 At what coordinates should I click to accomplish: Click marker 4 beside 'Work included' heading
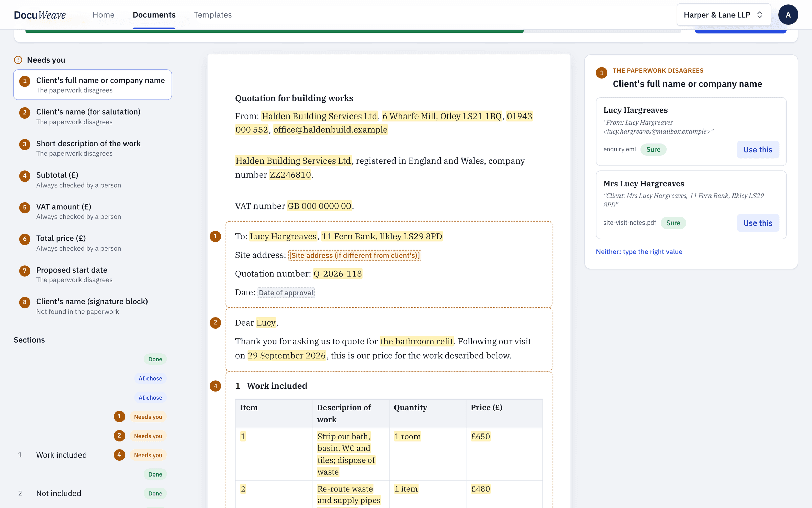pos(216,386)
